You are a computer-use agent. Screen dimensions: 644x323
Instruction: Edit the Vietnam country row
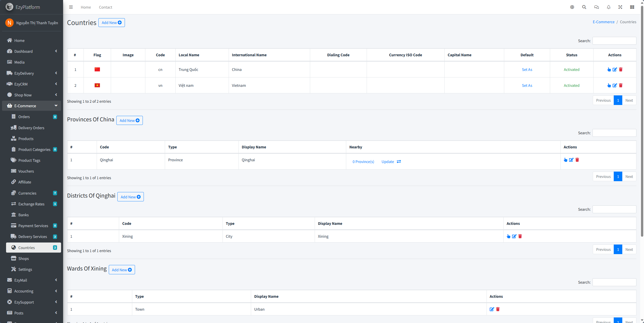click(x=615, y=85)
